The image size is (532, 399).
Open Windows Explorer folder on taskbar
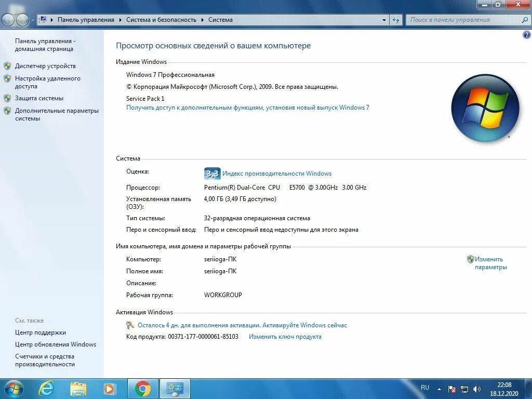[x=78, y=389]
